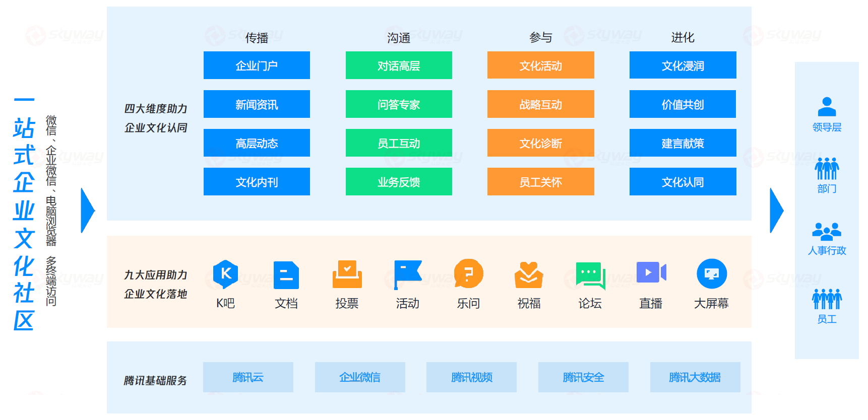The width and height of the screenshot is (868, 420).
Task: Click the 企业文化认同 label
Action: pyautogui.click(x=156, y=128)
